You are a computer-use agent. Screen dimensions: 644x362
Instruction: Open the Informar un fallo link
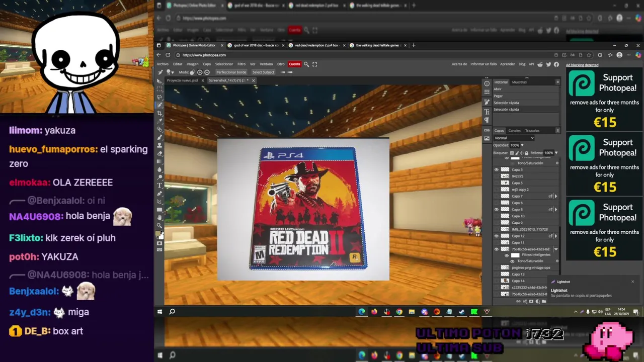(x=484, y=64)
